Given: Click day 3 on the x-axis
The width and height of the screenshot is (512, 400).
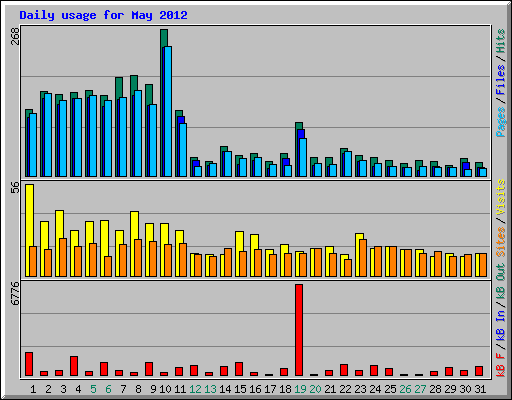Looking at the screenshot, I should 63,389.
